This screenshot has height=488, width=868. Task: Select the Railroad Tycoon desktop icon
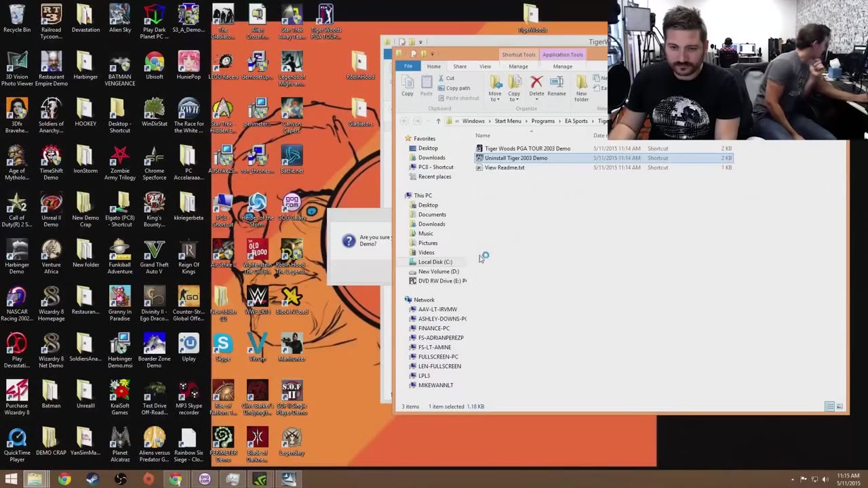(51, 22)
